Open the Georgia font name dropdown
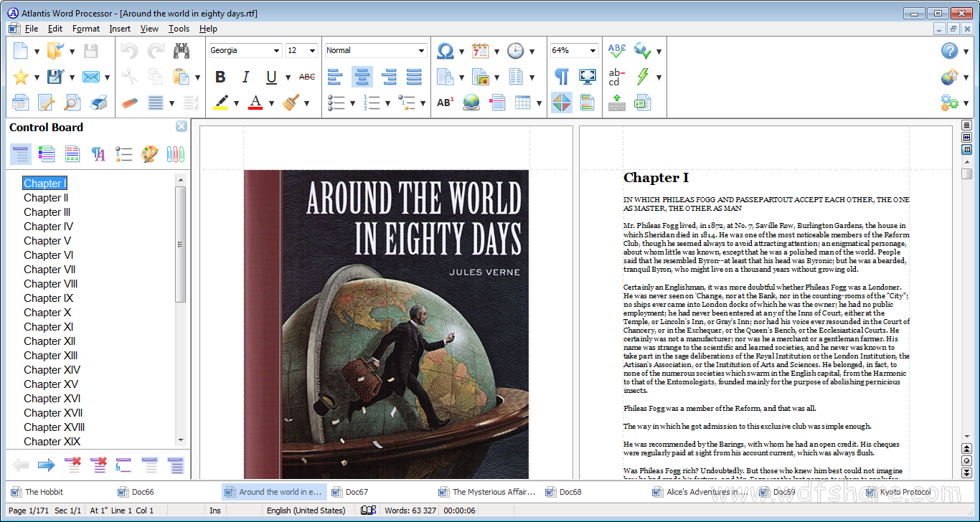 277,51
